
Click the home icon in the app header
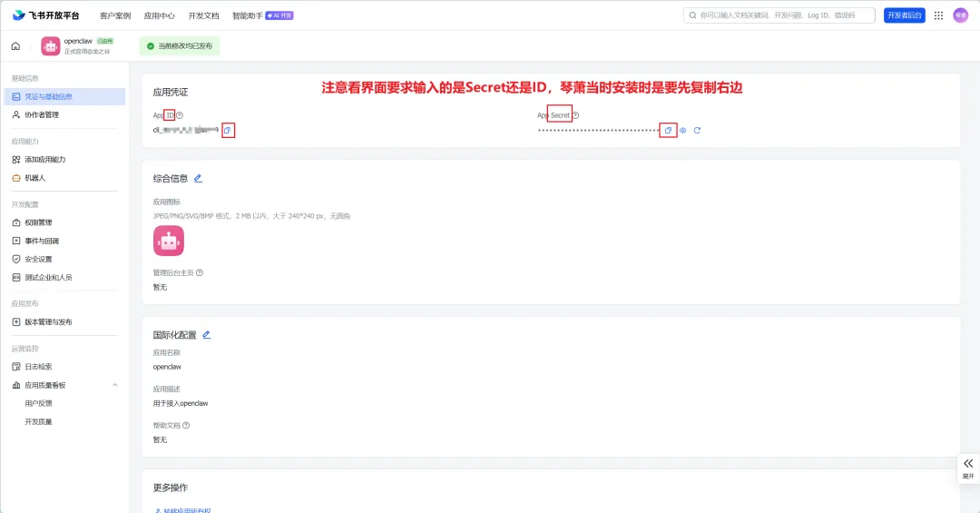click(x=15, y=45)
